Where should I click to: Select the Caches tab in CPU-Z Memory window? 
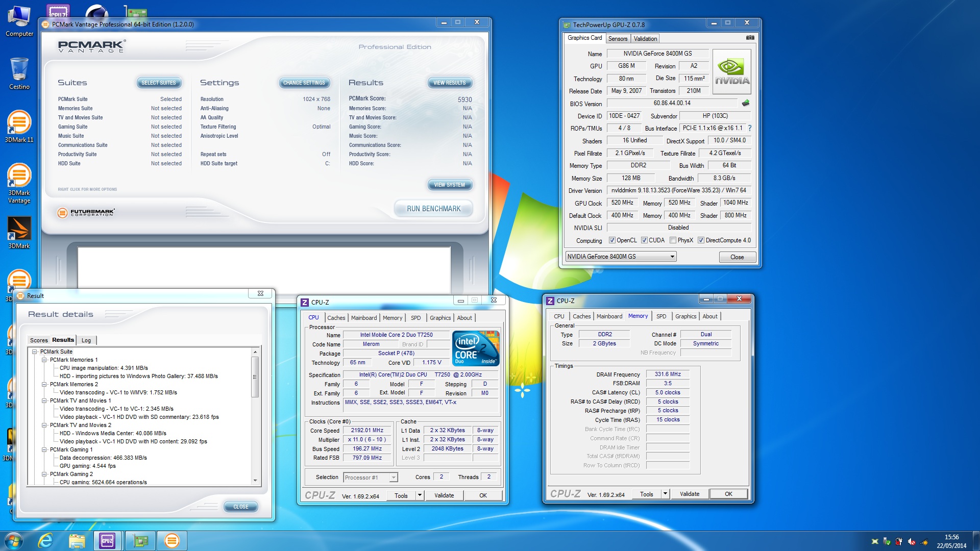click(581, 316)
